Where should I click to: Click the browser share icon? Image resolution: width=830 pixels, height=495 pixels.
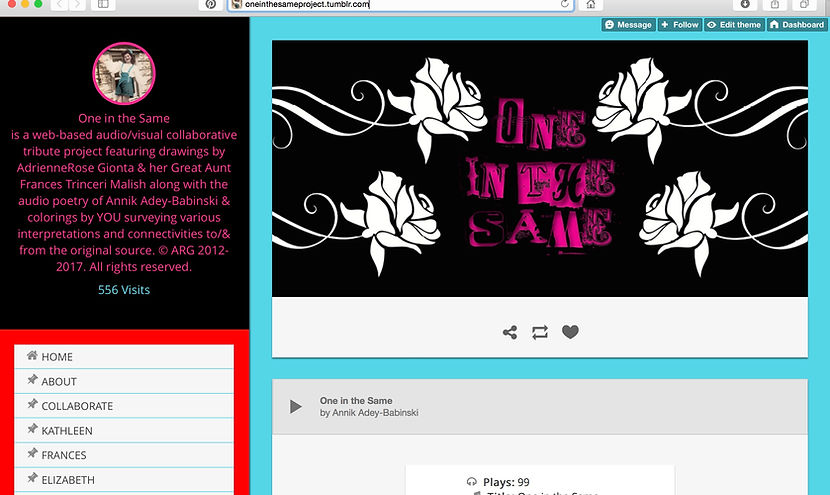click(x=774, y=4)
